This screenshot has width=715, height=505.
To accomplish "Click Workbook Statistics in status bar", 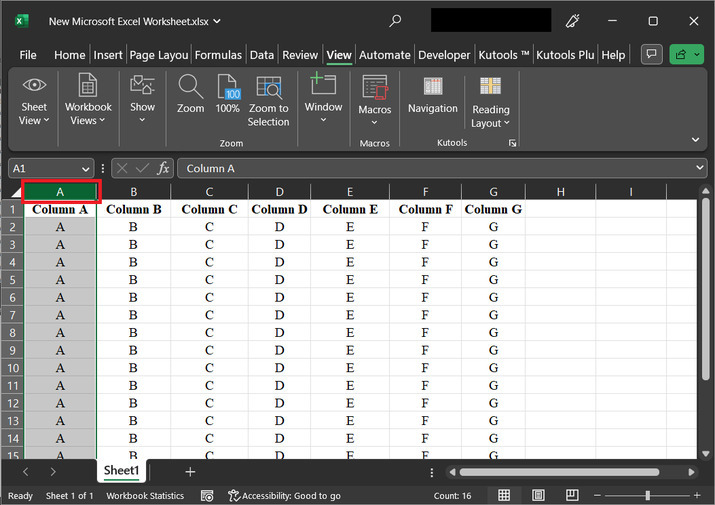I will pyautogui.click(x=145, y=496).
